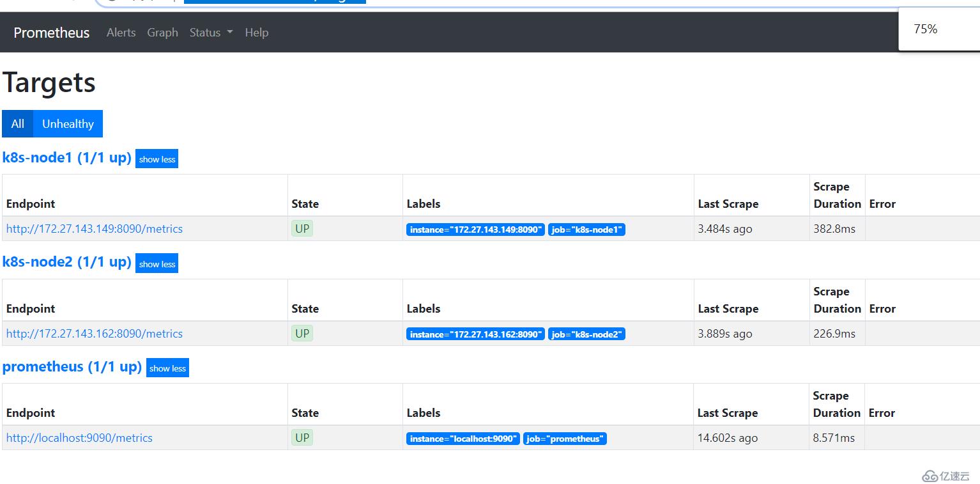Open the k8s-node2 (1/1 up) heading link

coord(67,262)
